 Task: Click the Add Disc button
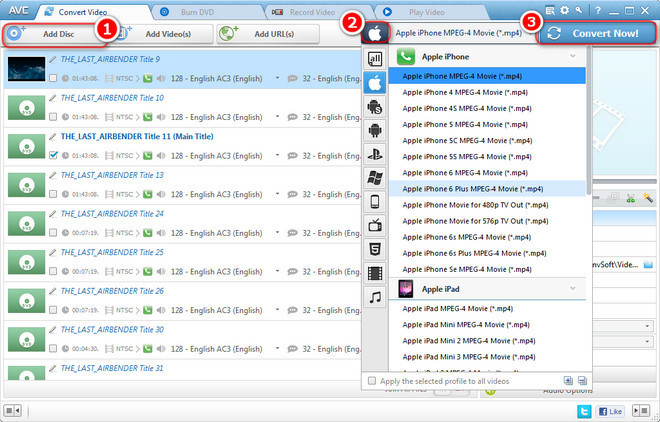tap(55, 34)
